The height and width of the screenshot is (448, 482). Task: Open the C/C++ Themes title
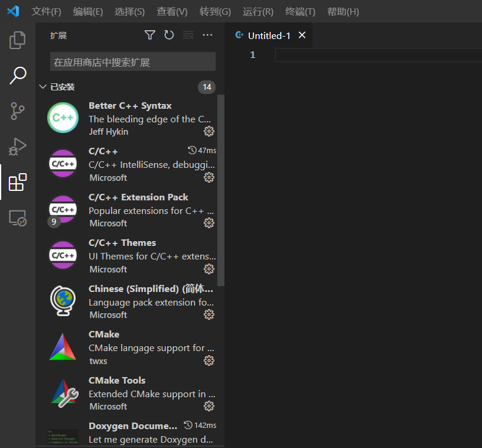122,242
